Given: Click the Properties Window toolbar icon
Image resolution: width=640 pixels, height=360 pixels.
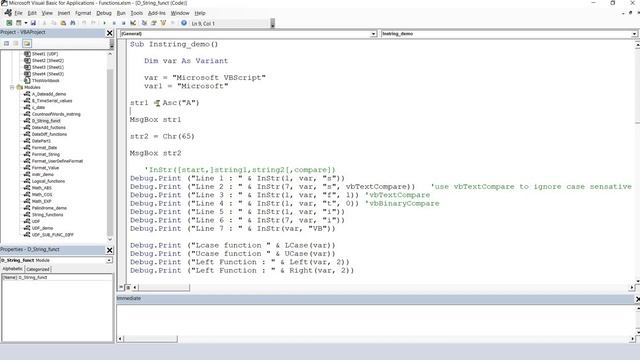Looking at the screenshot, I should click(x=154, y=23).
